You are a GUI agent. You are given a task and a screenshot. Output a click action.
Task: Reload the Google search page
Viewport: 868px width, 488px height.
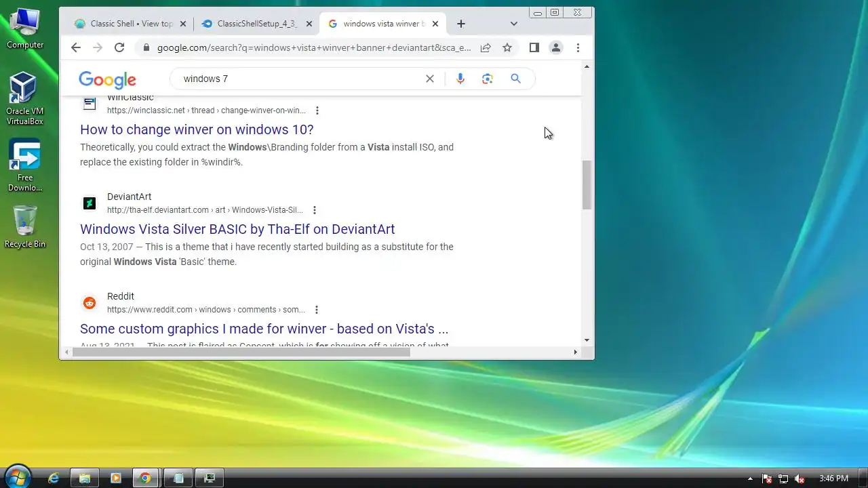[119, 47]
